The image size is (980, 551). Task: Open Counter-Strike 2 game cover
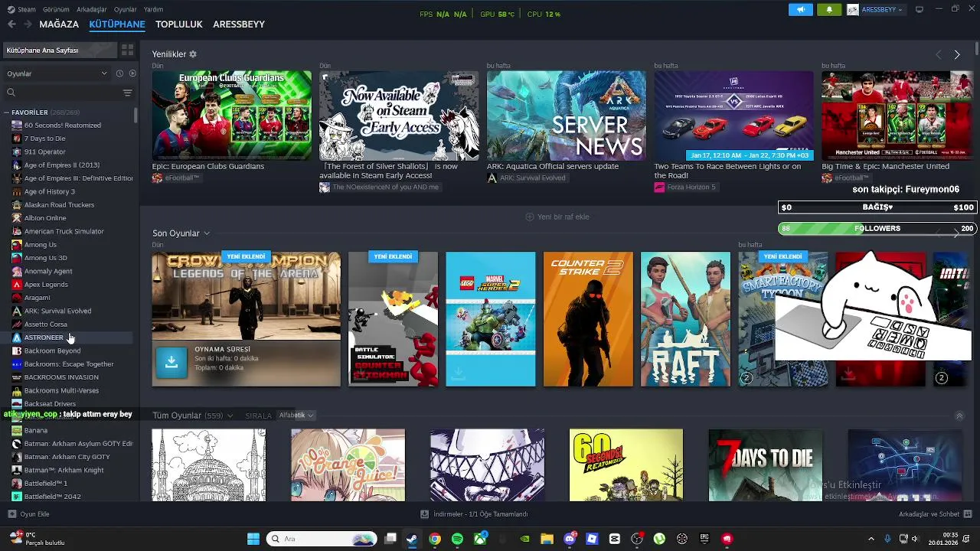588,319
